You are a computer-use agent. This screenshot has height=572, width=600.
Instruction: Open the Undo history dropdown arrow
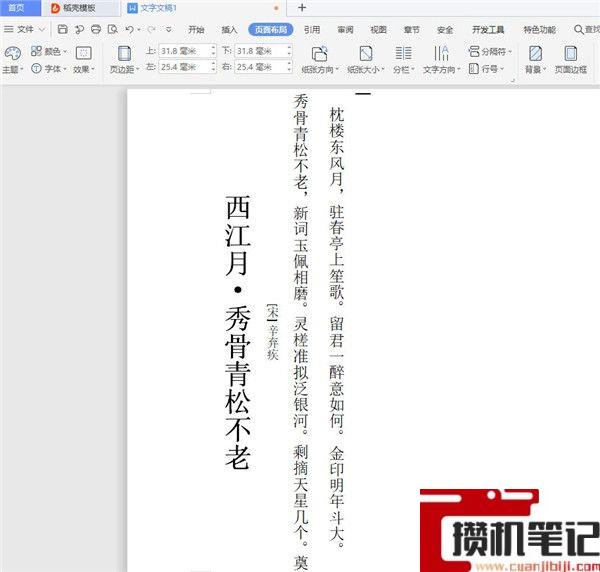tap(139, 29)
